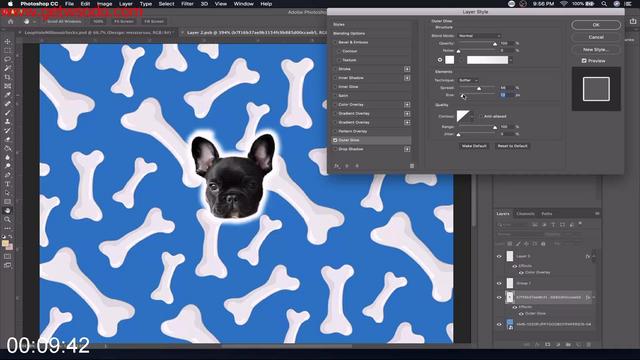Click the New Style... button
This screenshot has width=640, height=360.
596,49
